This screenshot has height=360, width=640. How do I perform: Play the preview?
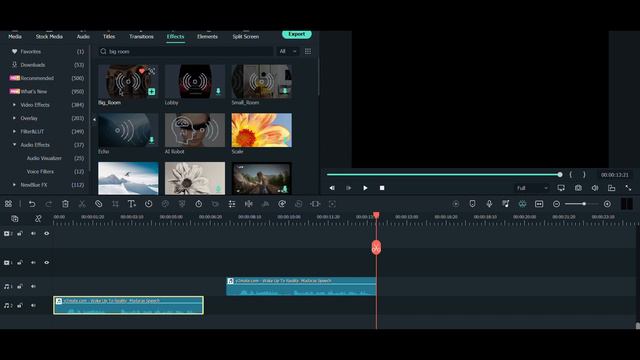tap(365, 188)
